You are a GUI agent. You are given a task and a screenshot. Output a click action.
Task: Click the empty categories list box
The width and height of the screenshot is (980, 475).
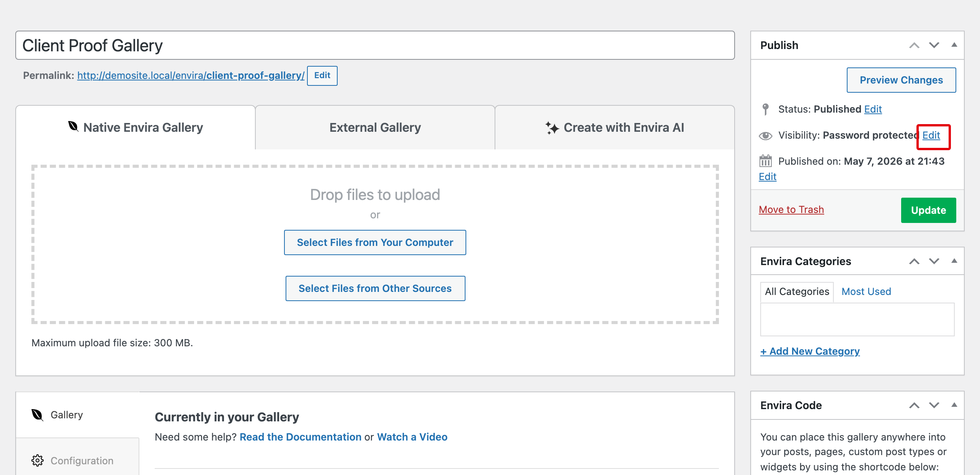click(x=857, y=319)
